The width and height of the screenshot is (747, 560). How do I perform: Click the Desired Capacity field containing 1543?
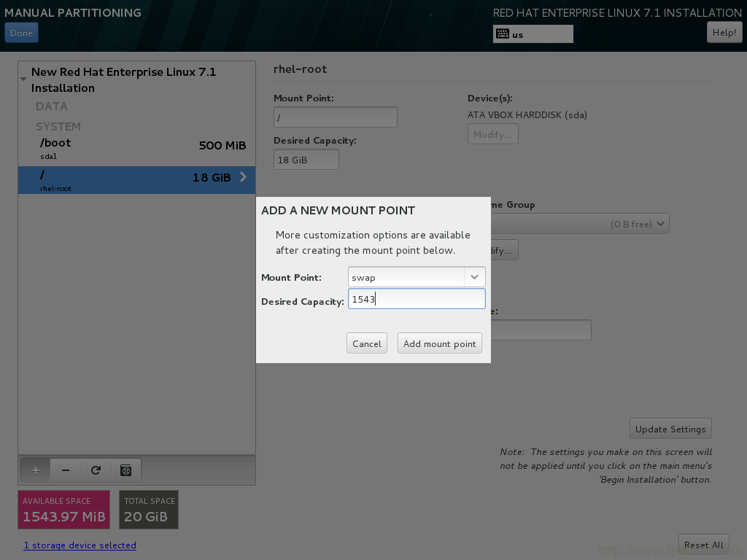click(417, 299)
